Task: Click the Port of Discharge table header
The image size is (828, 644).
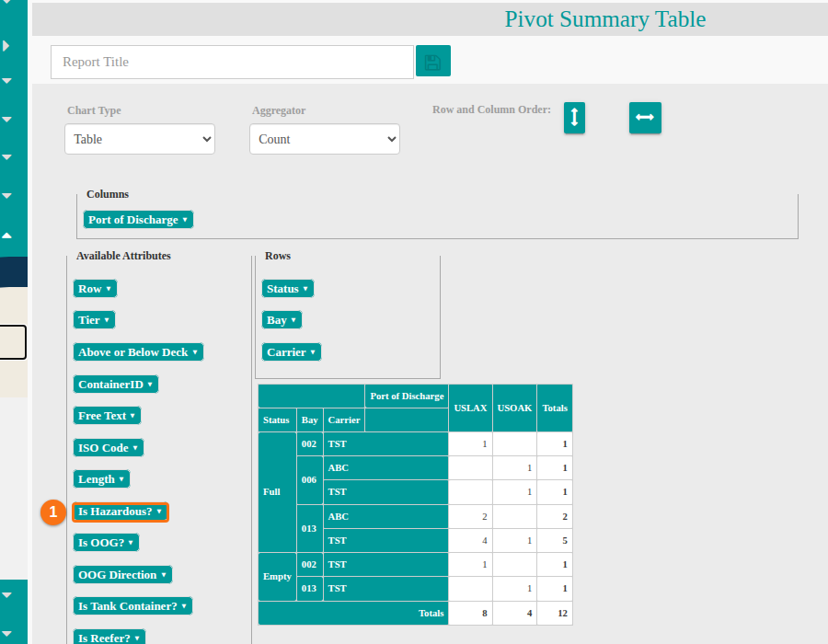Action: pyautogui.click(x=407, y=397)
